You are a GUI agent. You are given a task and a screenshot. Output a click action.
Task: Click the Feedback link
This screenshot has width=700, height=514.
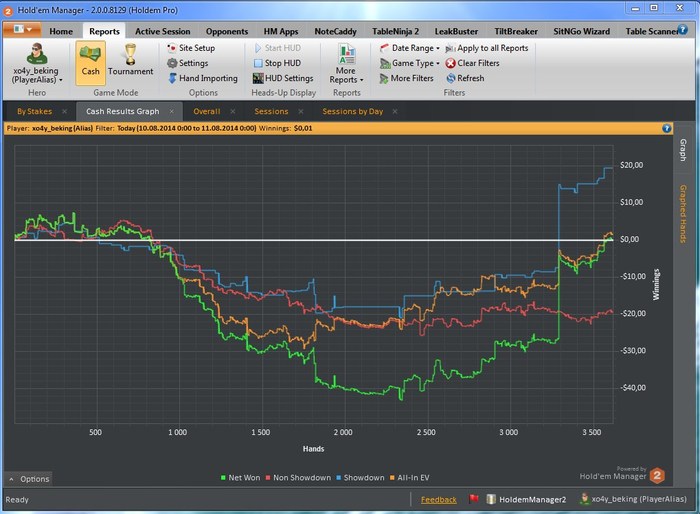(x=438, y=500)
